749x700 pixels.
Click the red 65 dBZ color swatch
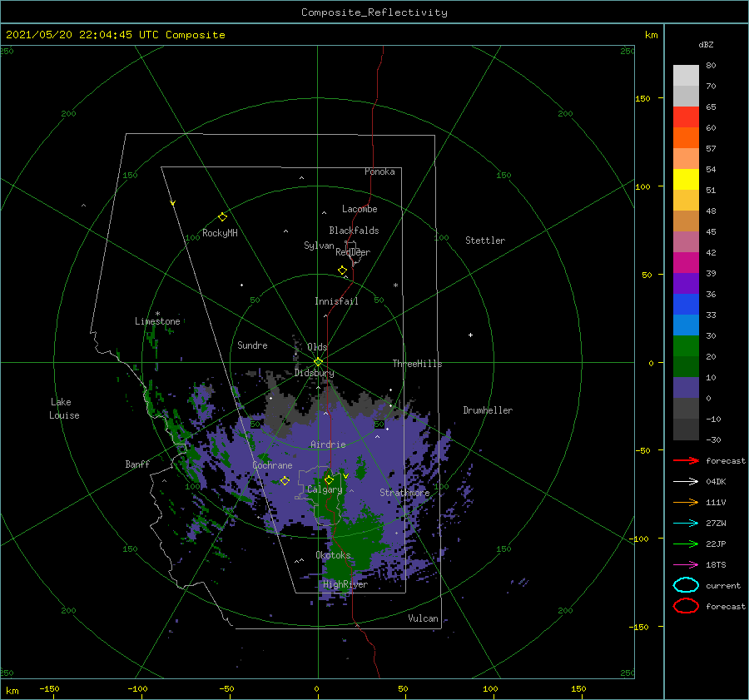[686, 117]
